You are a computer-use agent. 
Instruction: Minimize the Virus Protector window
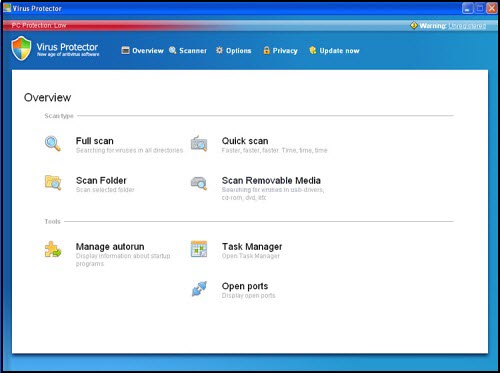click(x=468, y=8)
